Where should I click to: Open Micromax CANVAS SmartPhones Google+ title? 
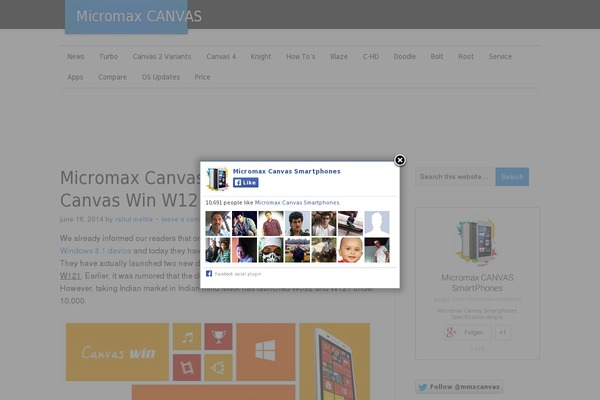coord(478,283)
